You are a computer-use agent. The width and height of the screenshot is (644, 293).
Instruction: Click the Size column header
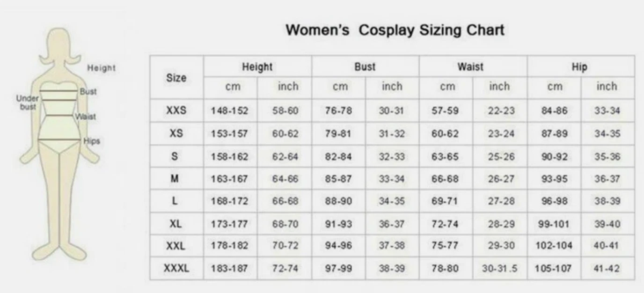click(x=176, y=78)
